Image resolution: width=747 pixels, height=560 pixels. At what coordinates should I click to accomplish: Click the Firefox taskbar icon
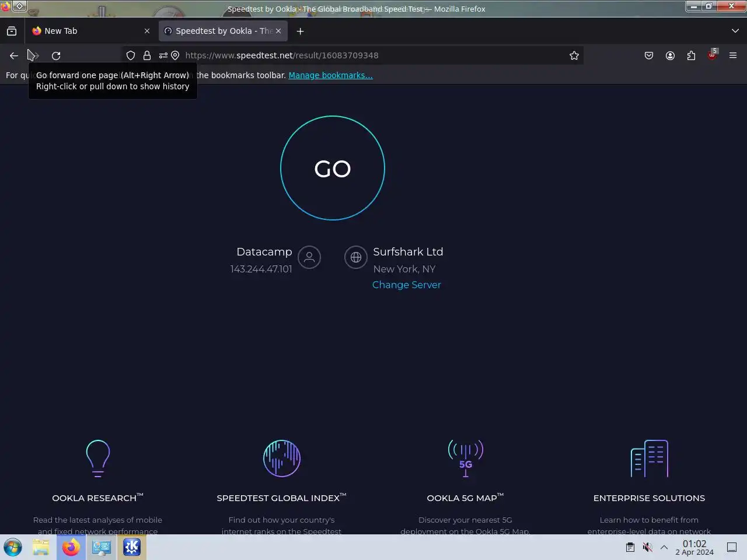click(x=71, y=547)
